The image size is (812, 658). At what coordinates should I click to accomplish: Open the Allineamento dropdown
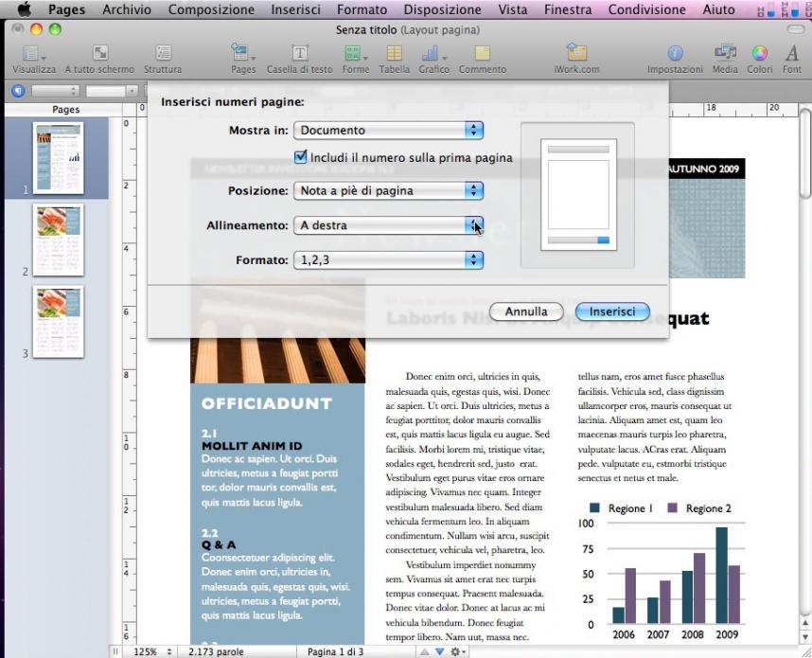pos(388,225)
